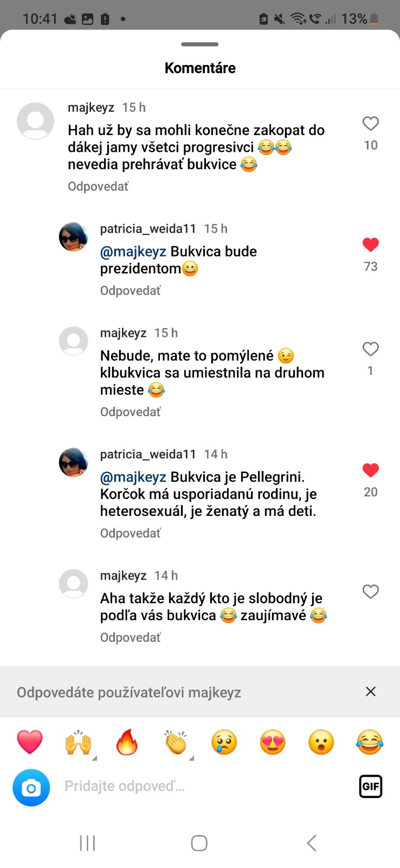400x868 pixels.
Task: Insert the surprised face emoji
Action: tap(321, 742)
